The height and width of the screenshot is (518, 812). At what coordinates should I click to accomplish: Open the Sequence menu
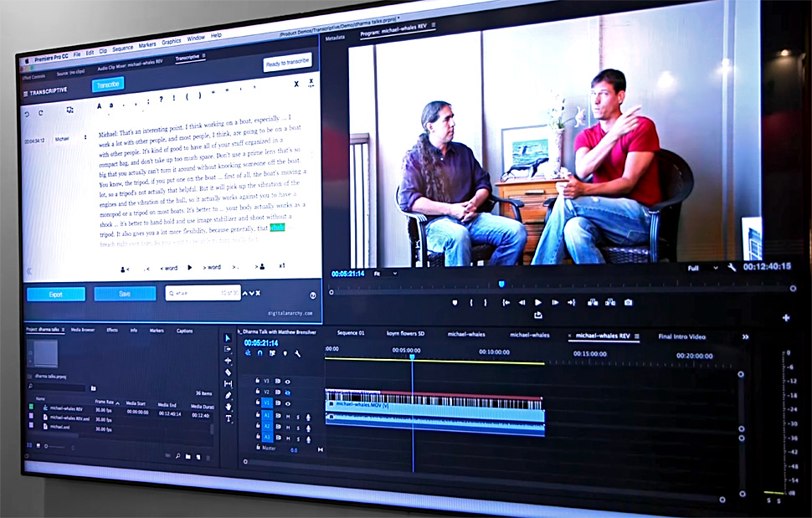click(123, 49)
